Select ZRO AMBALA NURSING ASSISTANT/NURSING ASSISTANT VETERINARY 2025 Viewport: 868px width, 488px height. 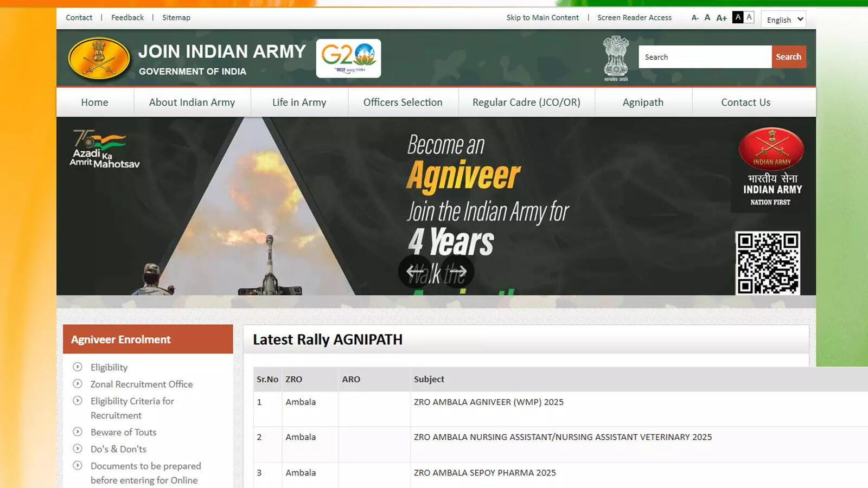pyautogui.click(x=563, y=437)
